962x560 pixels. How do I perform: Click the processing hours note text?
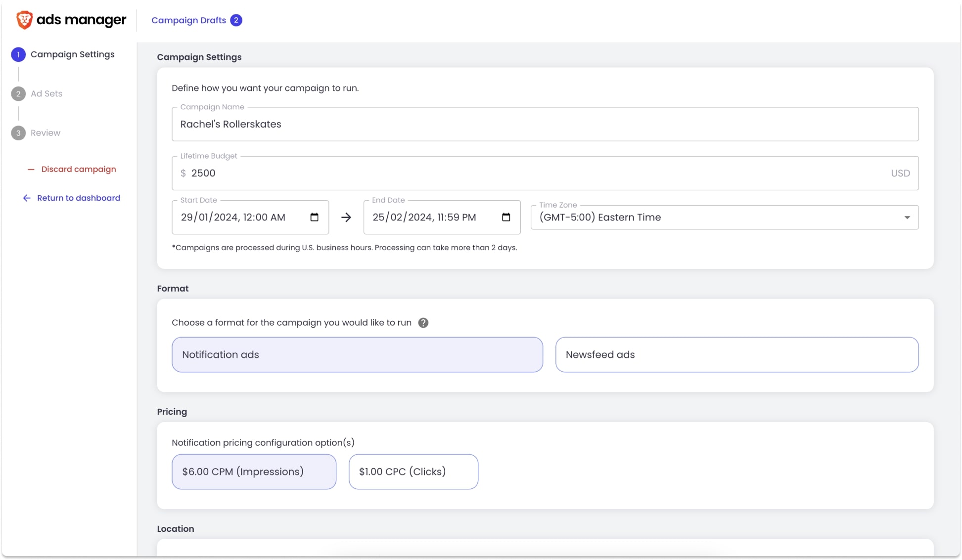tap(344, 248)
